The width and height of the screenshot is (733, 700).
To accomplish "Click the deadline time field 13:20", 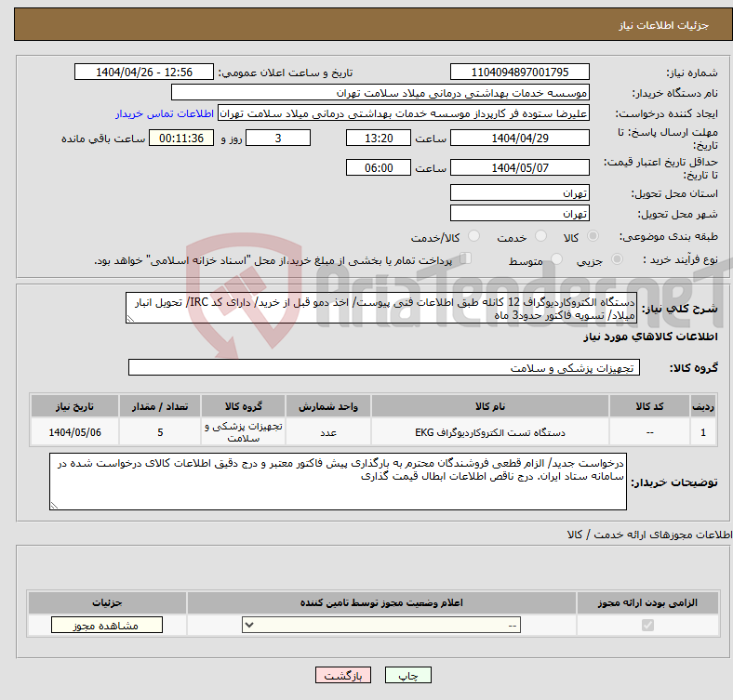I will click(379, 138).
